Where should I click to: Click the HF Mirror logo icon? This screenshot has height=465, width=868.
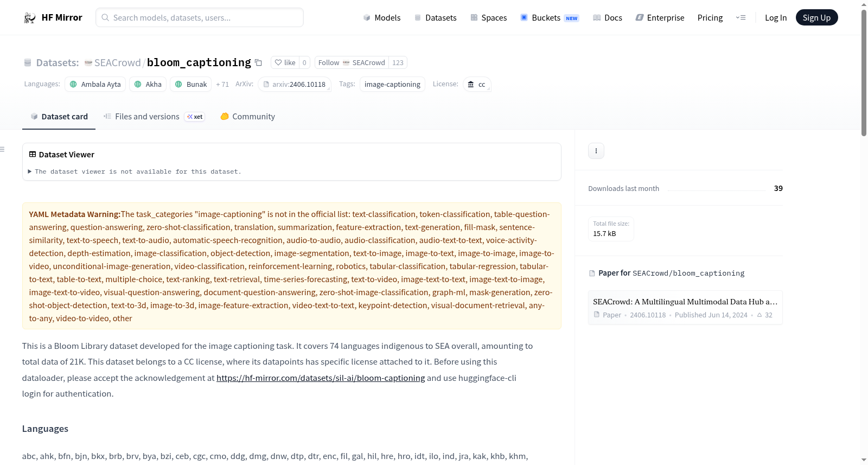click(30, 18)
